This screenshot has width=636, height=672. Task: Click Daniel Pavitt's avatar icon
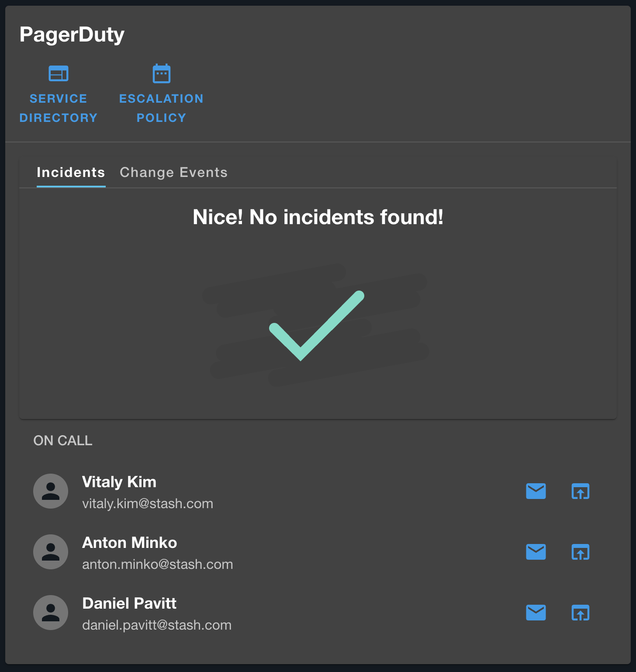[x=51, y=613]
